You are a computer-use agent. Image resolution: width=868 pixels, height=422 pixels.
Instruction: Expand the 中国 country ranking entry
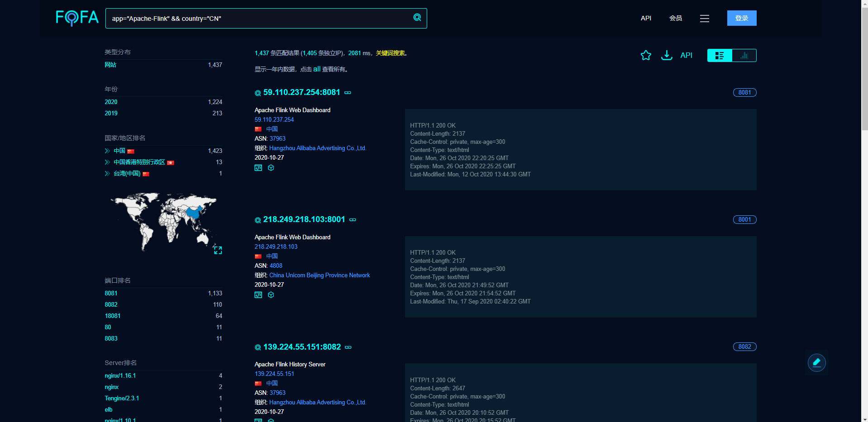coord(107,151)
